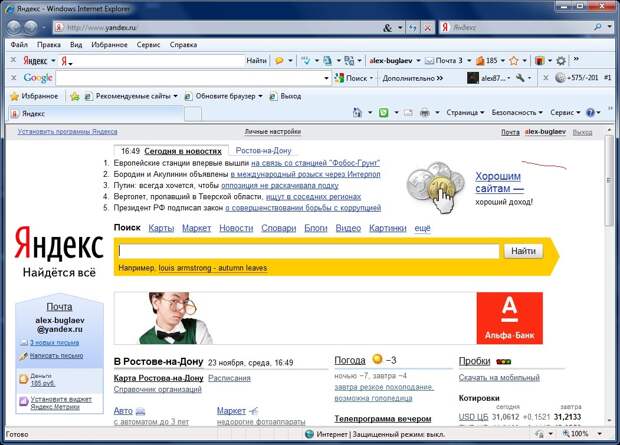Stop loading with the red X icon
The height and width of the screenshot is (445, 620).
point(428,28)
